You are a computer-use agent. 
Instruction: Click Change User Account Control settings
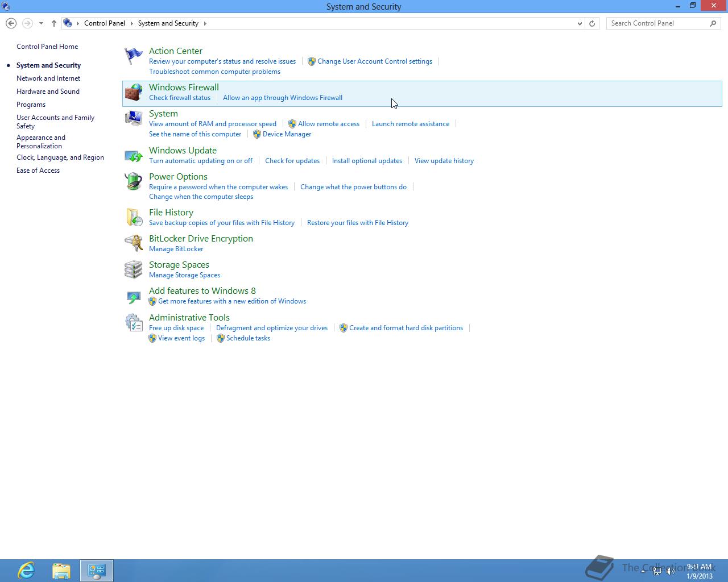click(x=375, y=61)
